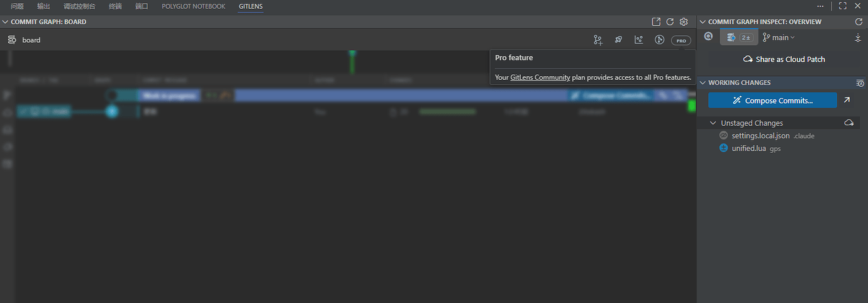868x303 pixels.
Task: Open the 端口 (Ports) tab
Action: [x=142, y=6]
